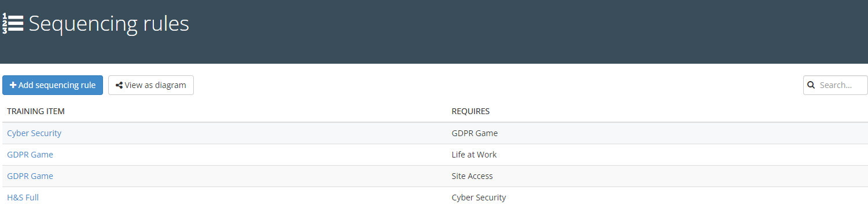Image resolution: width=868 pixels, height=223 pixels.
Task: Click the plus icon on Add sequencing rule
Action: pos(13,85)
